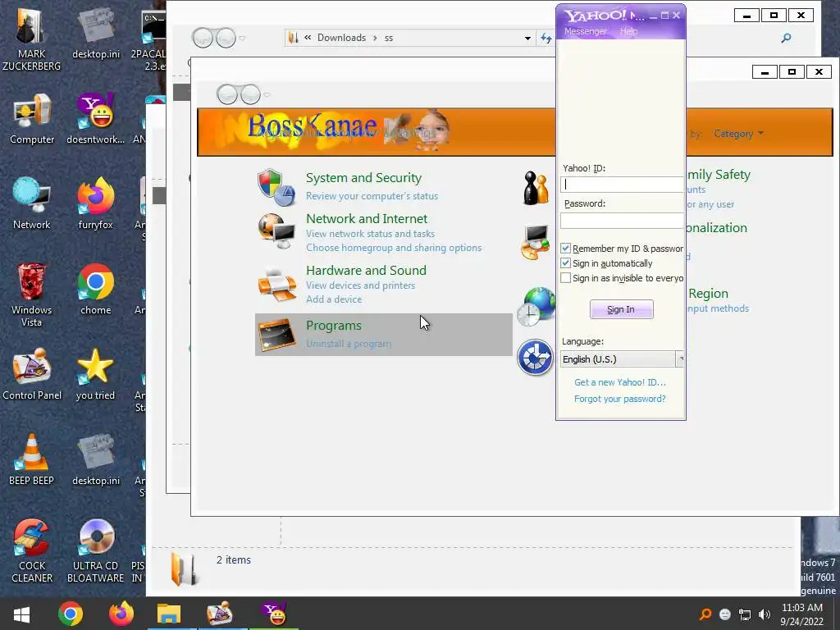Select desktop.ini icon beside BEEP BEEP

pyautogui.click(x=96, y=459)
